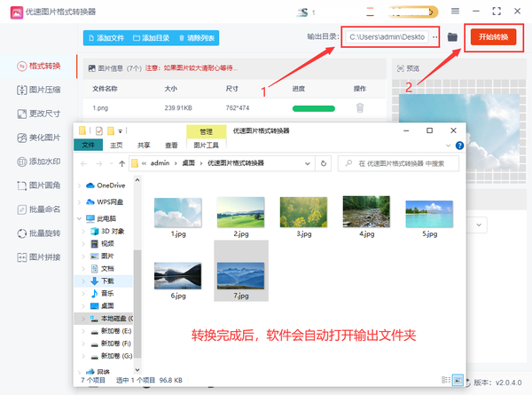Open output folder via folder icon

(x=453, y=37)
